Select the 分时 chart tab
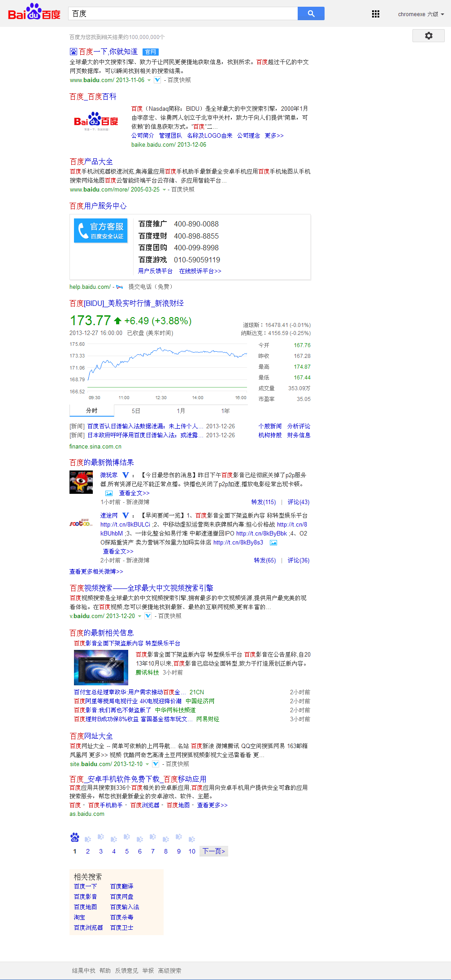This screenshot has width=451, height=980. point(92,410)
